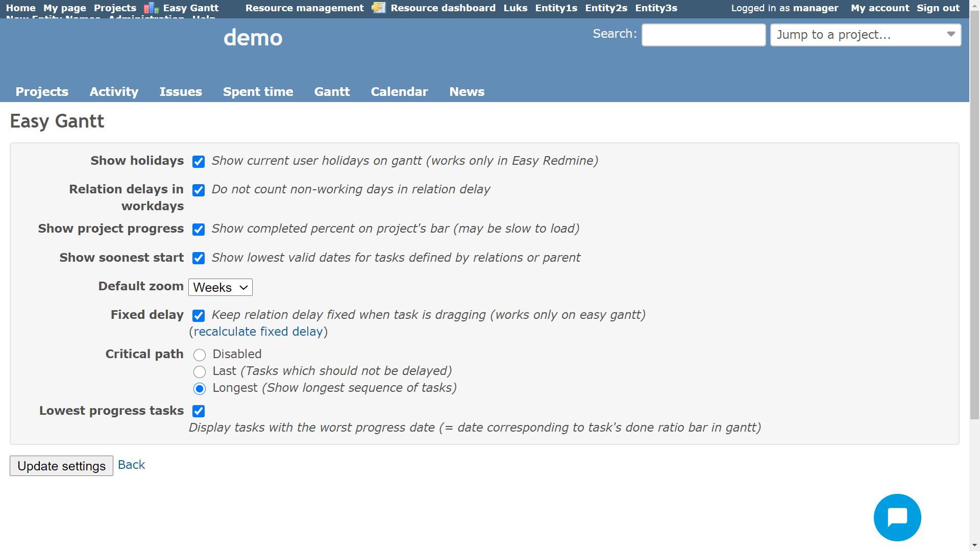
Task: Click the recalculate fixed delay link
Action: click(x=258, y=332)
